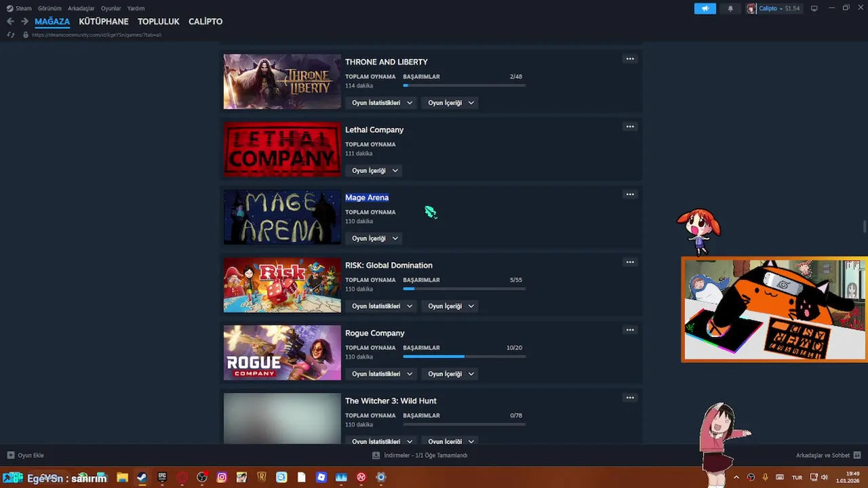The width and height of the screenshot is (868, 488).
Task: Open the Rogue Company title link
Action: click(x=375, y=333)
